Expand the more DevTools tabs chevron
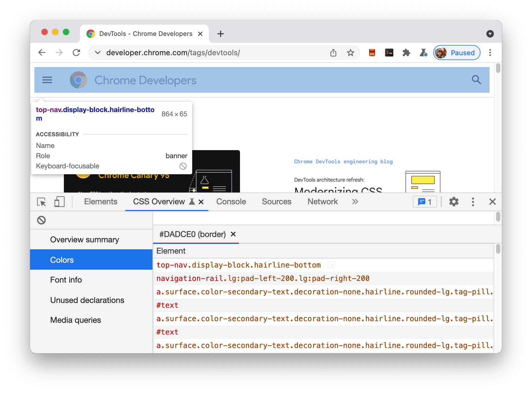This screenshot has width=532, height=393. click(x=355, y=201)
